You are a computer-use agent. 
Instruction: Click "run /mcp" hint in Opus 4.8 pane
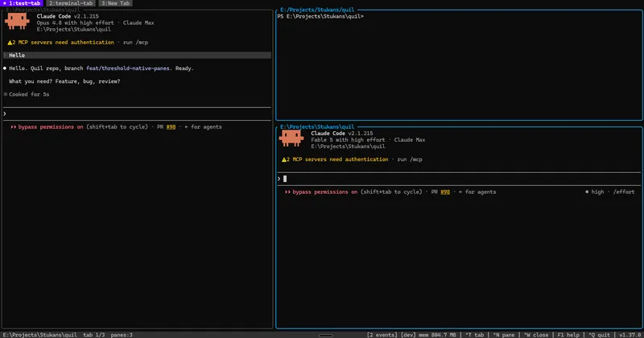point(135,43)
